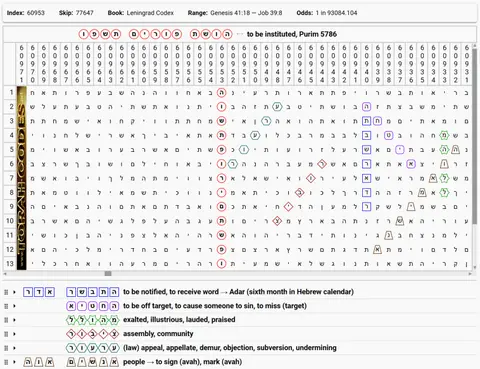Select column header 60971
Viewport: 480px width, 369px height.
[x=21, y=64]
